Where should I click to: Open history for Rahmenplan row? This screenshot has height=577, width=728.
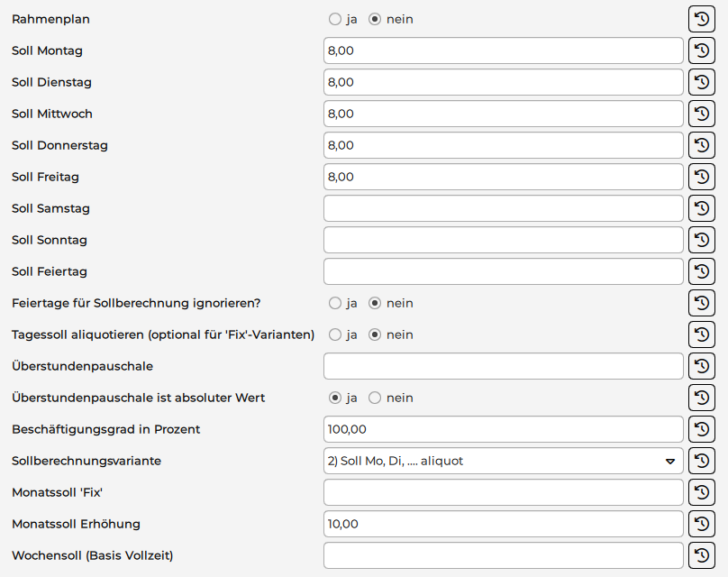(x=702, y=19)
